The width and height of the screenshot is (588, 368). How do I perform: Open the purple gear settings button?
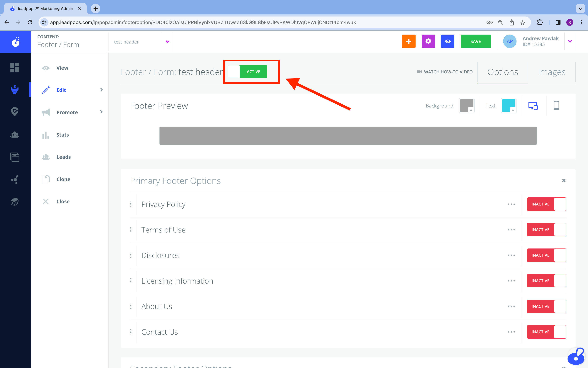click(x=428, y=41)
